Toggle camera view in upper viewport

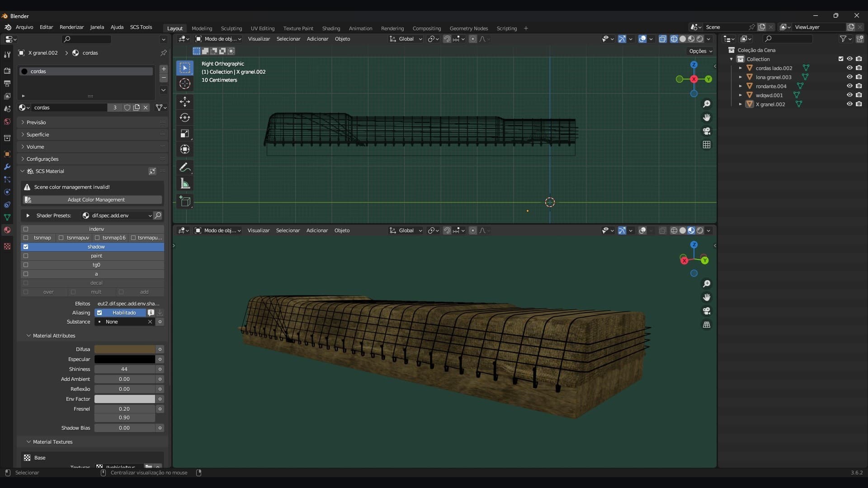(707, 131)
